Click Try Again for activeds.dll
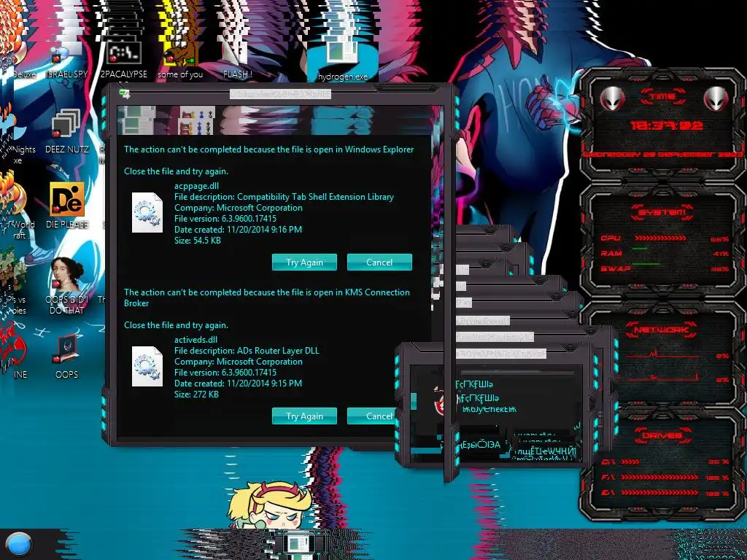747x560 pixels. coord(304,416)
